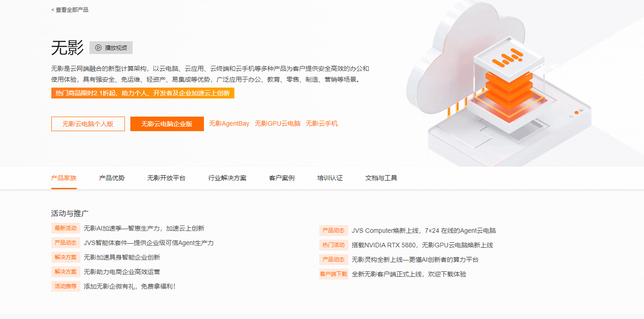
Task: Open the 无影GPU云电脑 link
Action: pos(277,123)
